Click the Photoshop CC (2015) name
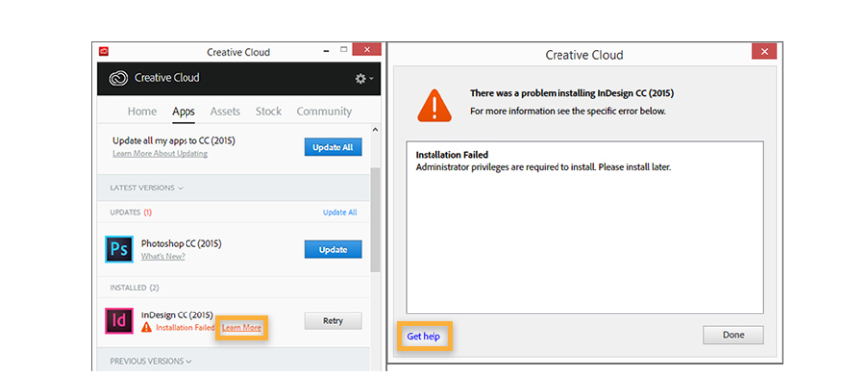868x376 pixels. click(x=181, y=244)
